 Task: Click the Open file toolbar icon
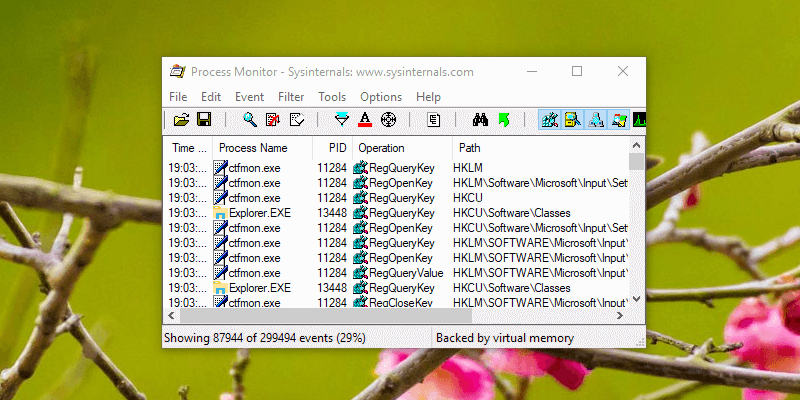coord(181,120)
